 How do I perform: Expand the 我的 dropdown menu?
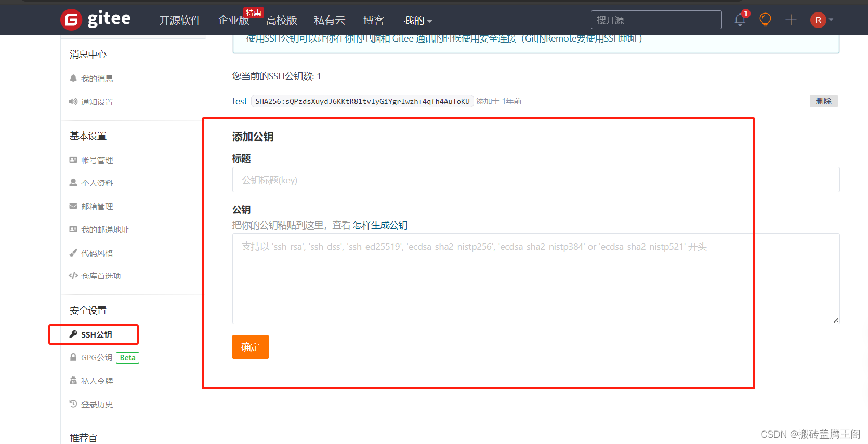[418, 20]
